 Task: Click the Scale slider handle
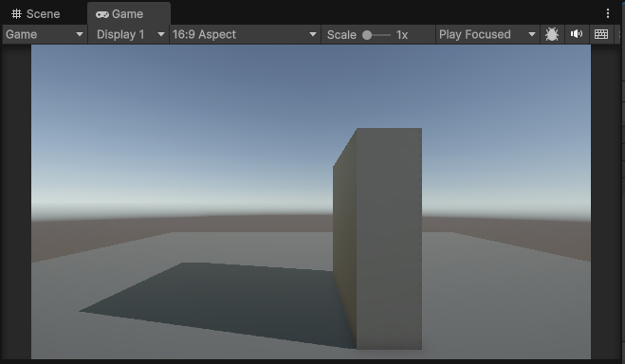click(x=367, y=35)
